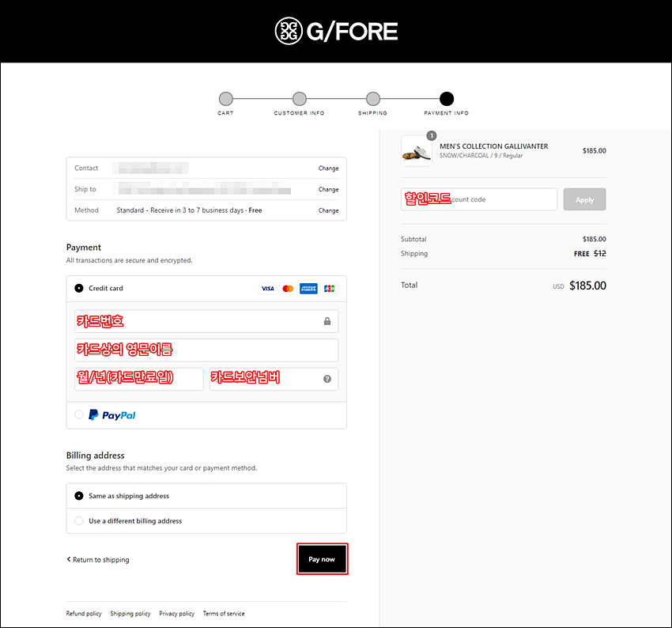Click the JCB card icon
This screenshot has height=628, width=672.
(x=329, y=289)
